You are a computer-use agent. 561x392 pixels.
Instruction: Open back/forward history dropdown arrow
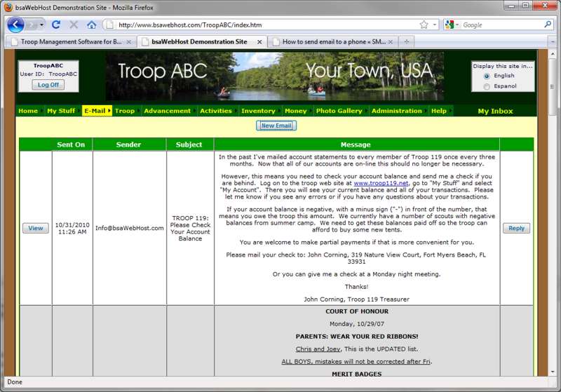click(x=41, y=25)
